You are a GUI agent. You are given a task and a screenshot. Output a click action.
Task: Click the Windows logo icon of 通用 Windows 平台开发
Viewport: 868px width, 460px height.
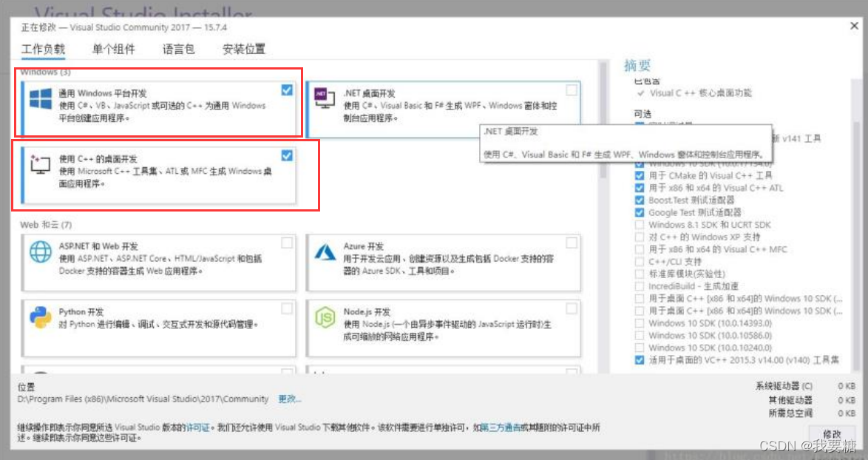41,100
